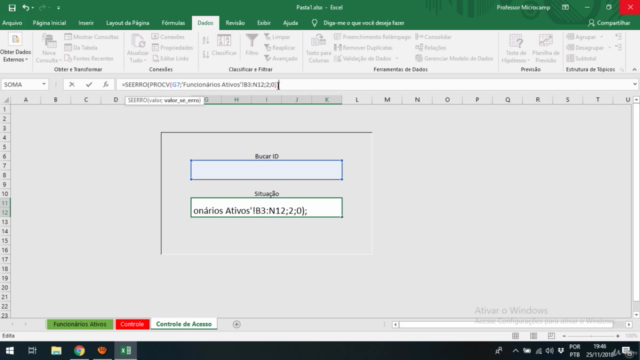Collapse the ribbon with chevron arrow
The image size is (640, 360).
[634, 69]
